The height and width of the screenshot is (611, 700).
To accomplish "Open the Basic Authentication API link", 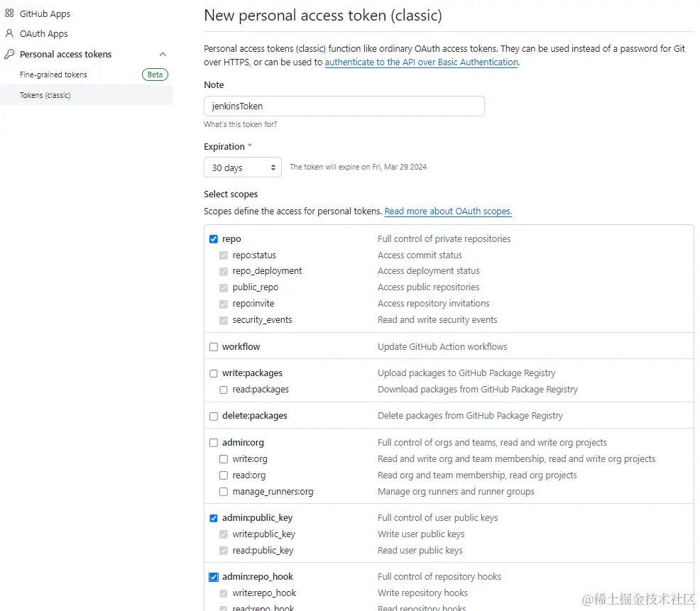I will pyautogui.click(x=421, y=62).
